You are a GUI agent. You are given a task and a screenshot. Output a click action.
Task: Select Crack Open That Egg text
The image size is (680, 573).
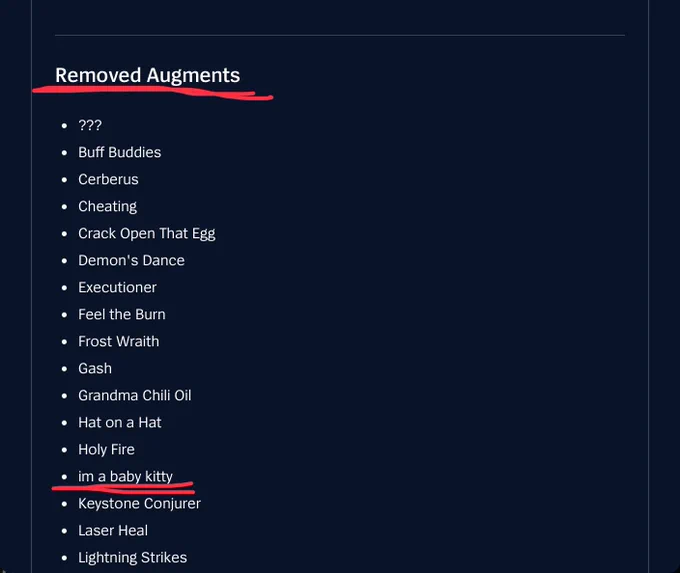[147, 233]
